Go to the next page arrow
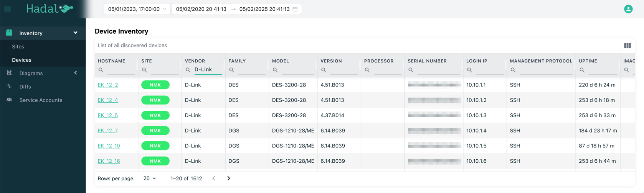Viewport: 644px width, 193px height. click(229, 178)
